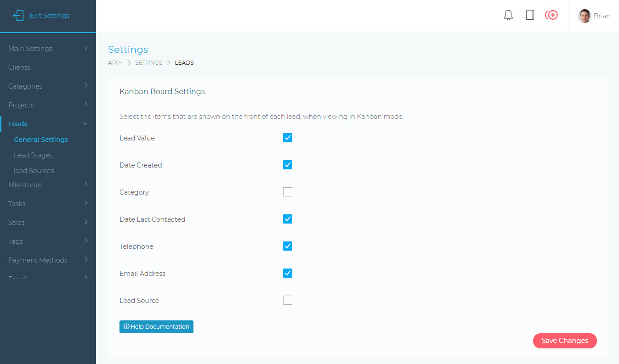
Task: Open Brian's profile avatar
Action: [x=584, y=16]
